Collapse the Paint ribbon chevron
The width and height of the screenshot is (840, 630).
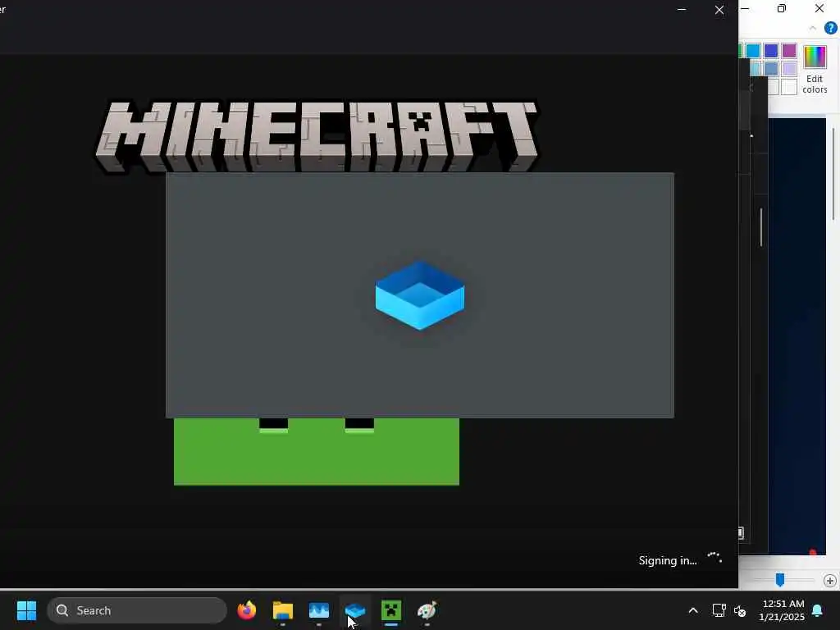pyautogui.click(x=813, y=28)
